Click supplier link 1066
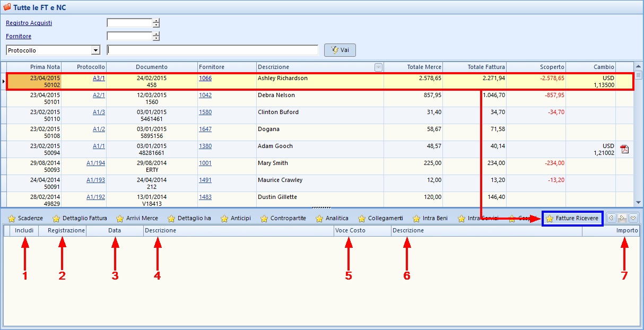The height and width of the screenshot is (330, 644). tap(205, 78)
